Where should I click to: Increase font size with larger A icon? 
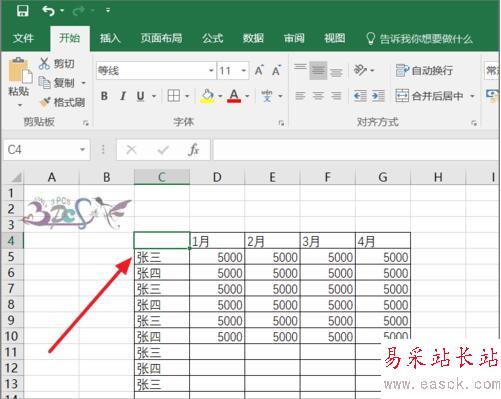click(x=259, y=70)
